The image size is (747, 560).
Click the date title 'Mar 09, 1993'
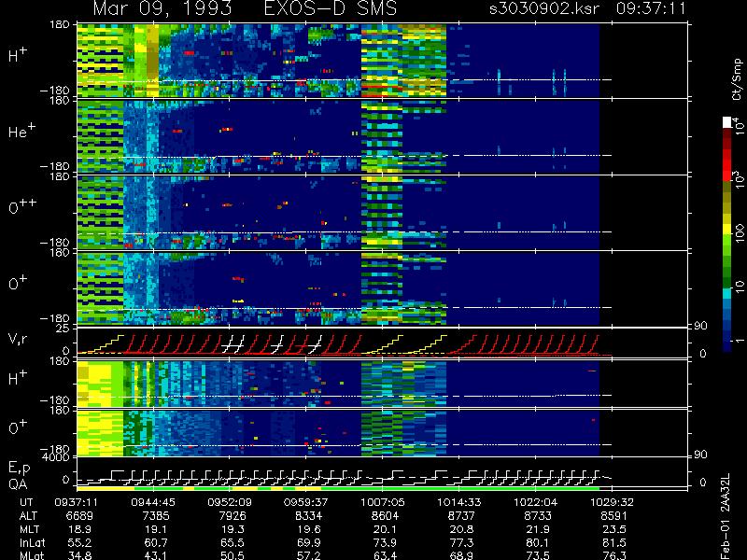click(162, 9)
